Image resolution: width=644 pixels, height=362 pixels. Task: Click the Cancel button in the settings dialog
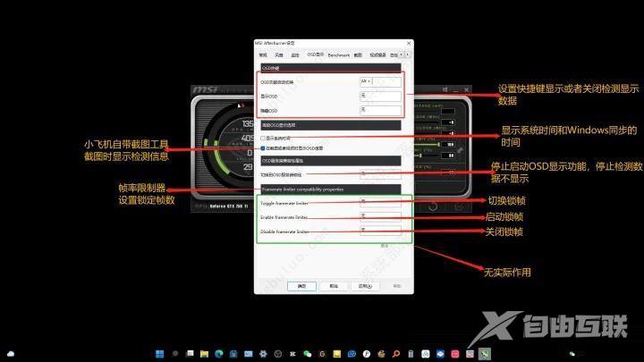(x=334, y=286)
